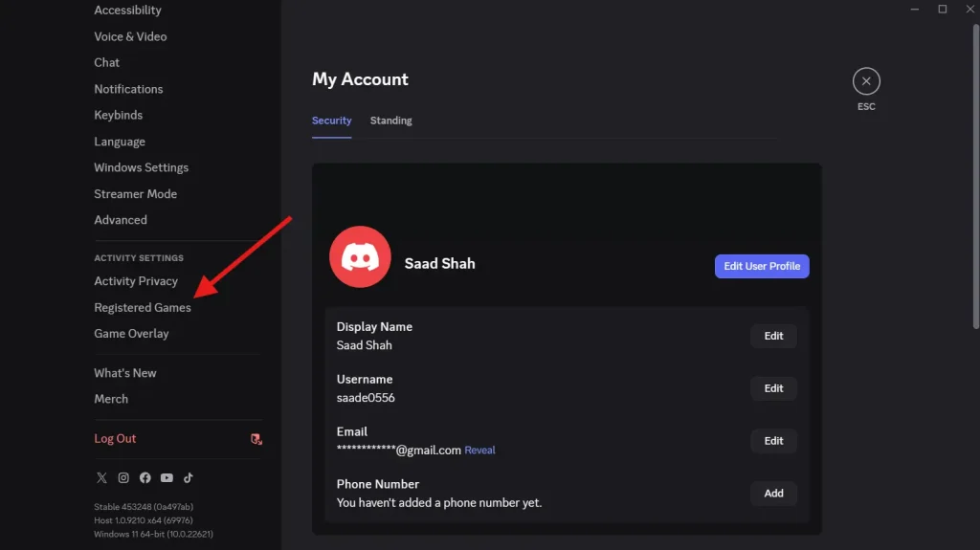
Task: Open Discord's X (Twitter) social link icon
Action: click(x=101, y=477)
